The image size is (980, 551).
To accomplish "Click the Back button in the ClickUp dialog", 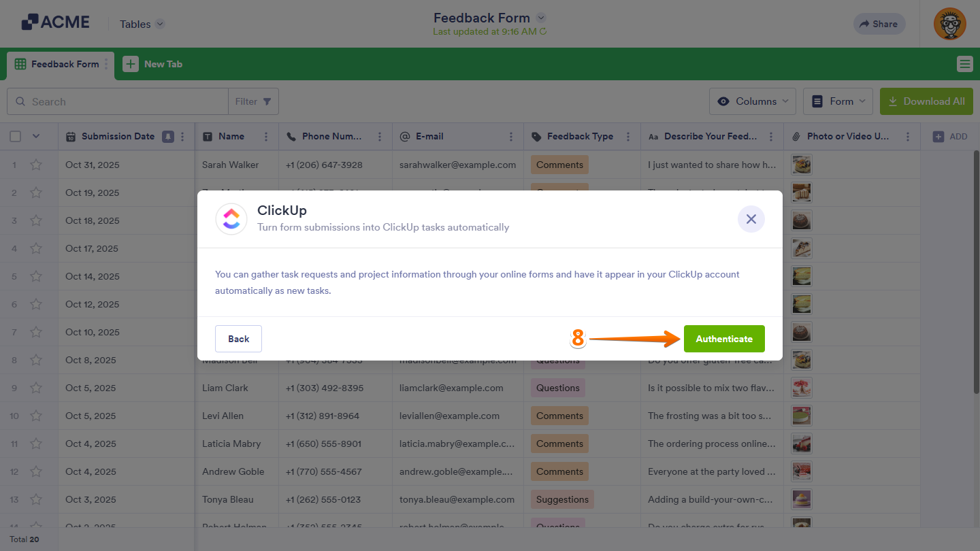I will tap(238, 338).
